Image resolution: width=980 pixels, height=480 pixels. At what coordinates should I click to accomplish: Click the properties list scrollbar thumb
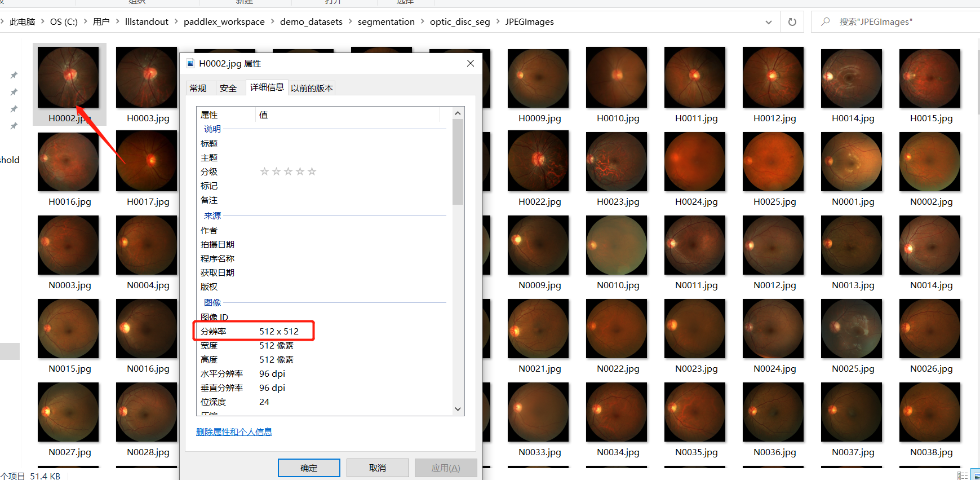[458, 162]
